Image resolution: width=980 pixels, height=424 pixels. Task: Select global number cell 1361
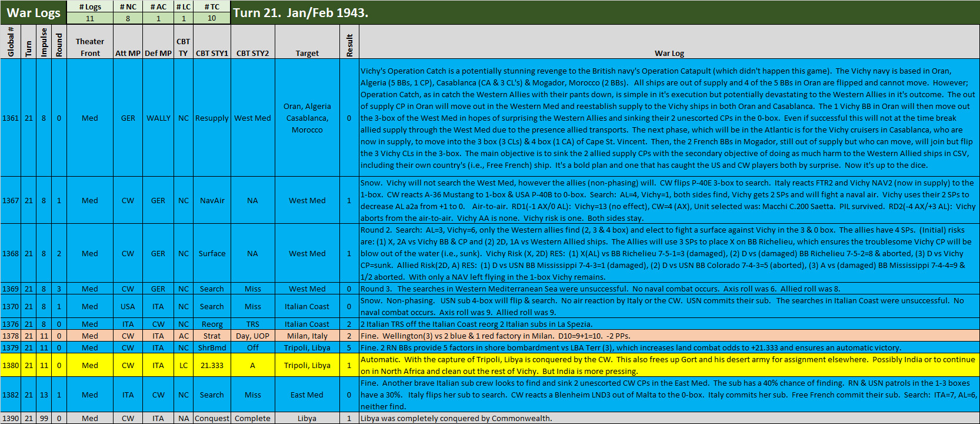[x=11, y=118]
